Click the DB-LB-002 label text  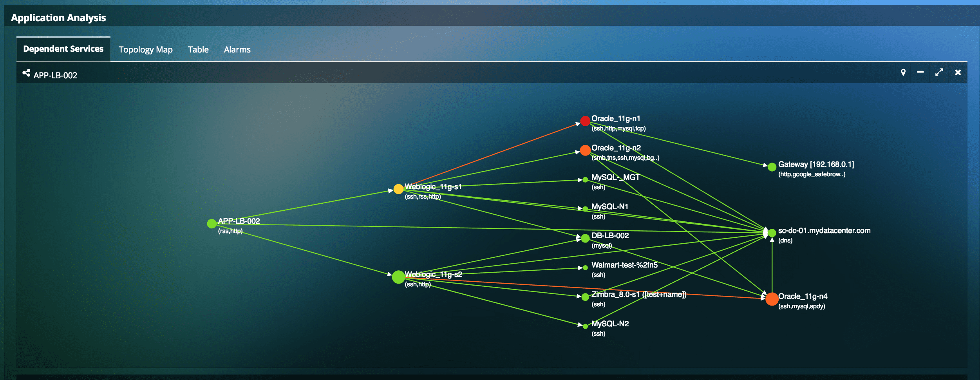coord(610,236)
